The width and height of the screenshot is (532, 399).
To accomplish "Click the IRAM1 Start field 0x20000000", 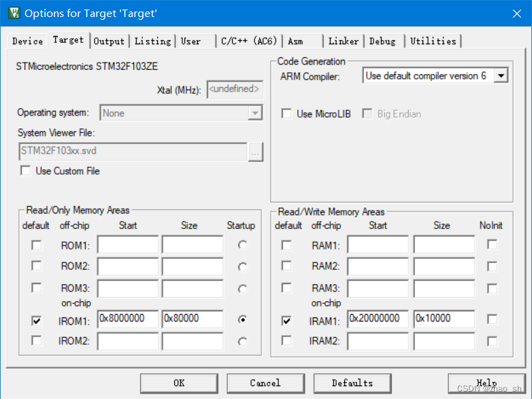I will [378, 319].
